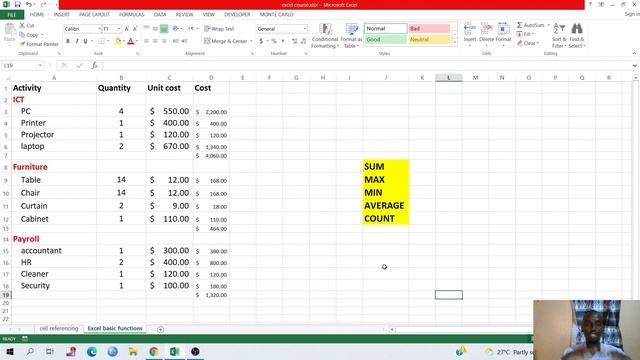Toggle align right

coord(164,41)
